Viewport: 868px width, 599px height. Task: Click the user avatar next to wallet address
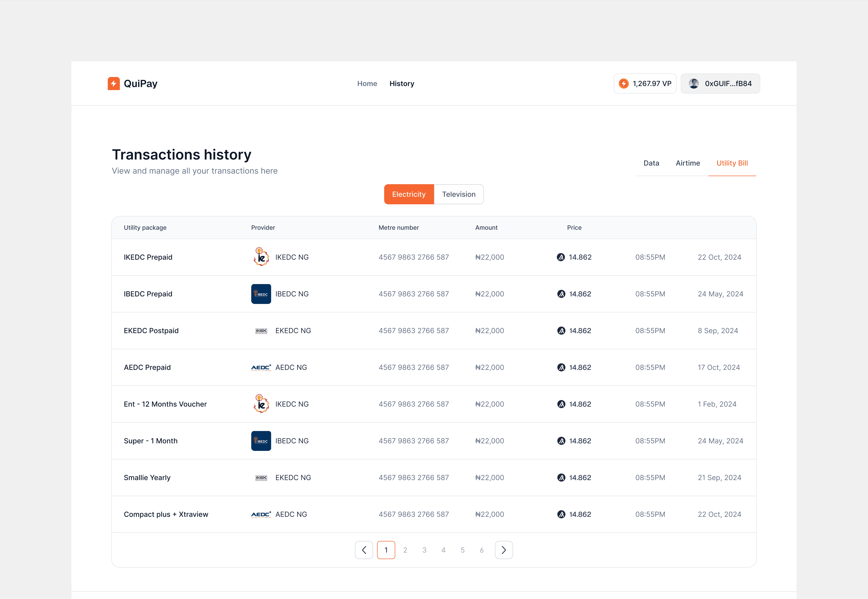tap(694, 83)
